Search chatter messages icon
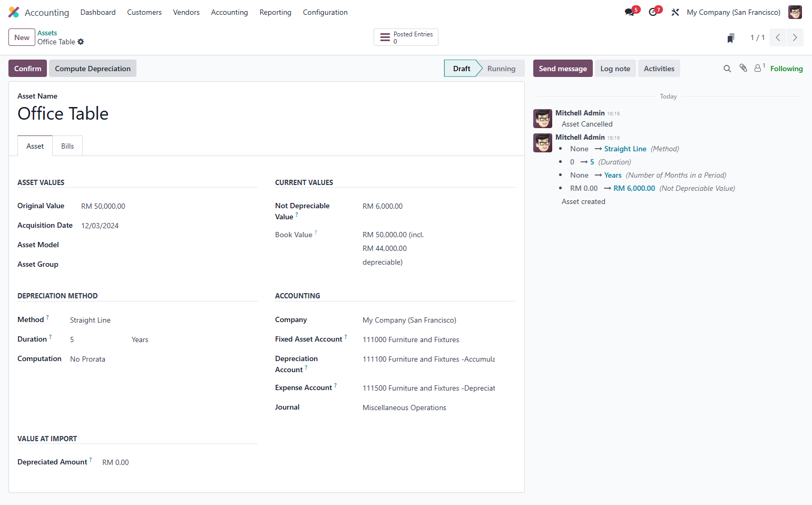Screen dimensions: 812x505 727,69
